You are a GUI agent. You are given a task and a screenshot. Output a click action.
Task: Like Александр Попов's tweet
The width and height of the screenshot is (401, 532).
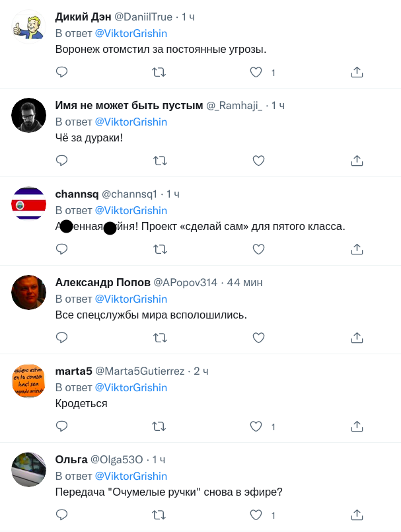point(259,338)
